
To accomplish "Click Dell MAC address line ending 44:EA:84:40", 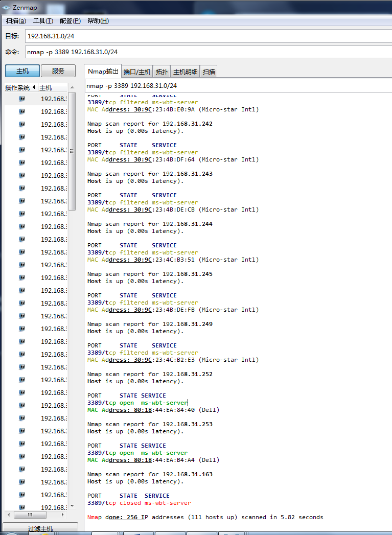I will [x=153, y=410].
